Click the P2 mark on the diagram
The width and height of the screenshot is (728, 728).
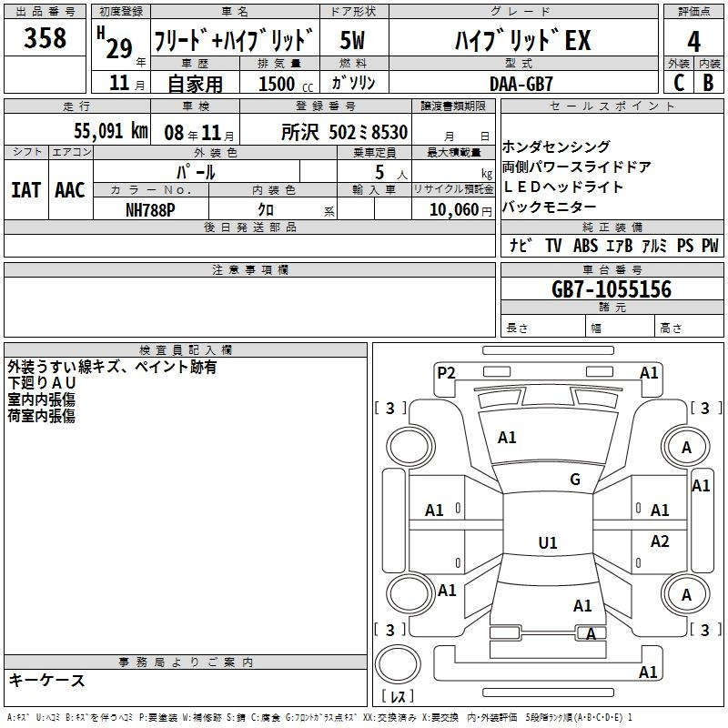(x=446, y=373)
